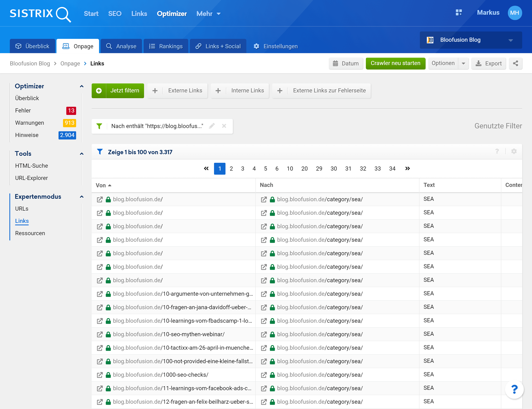Click the Crawler neu starten button
532x409 pixels.
point(395,64)
